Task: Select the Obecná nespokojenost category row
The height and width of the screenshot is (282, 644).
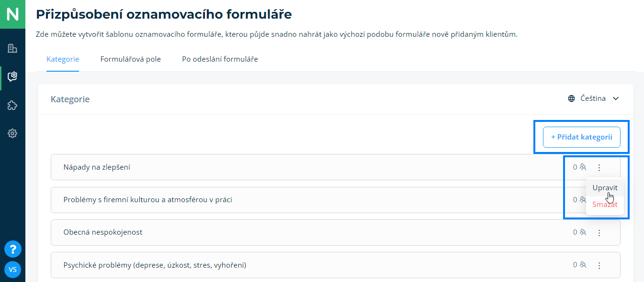Action: (x=287, y=233)
